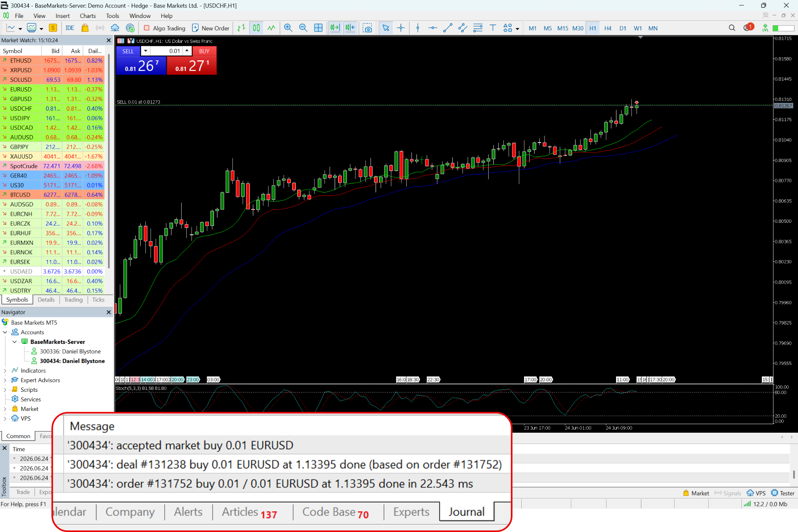This screenshot has width=798, height=532.
Task: Switch Market Watch to Ticks tab
Action: click(x=98, y=300)
